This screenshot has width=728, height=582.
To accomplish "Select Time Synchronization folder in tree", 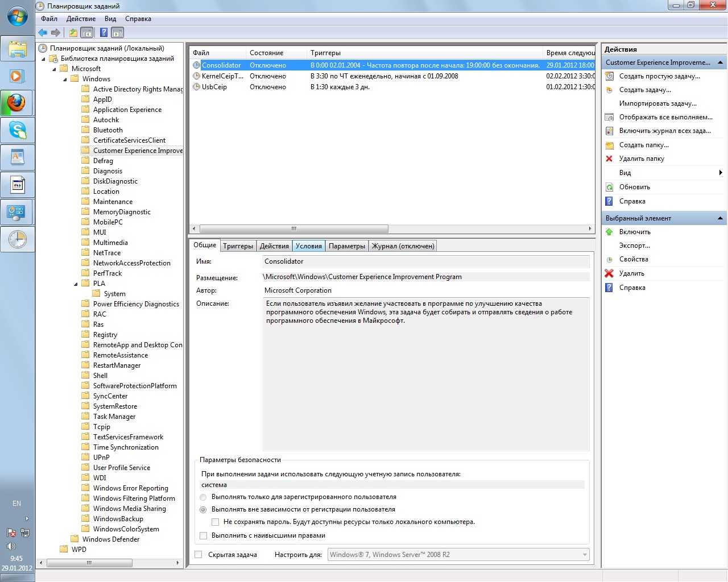I will (126, 447).
